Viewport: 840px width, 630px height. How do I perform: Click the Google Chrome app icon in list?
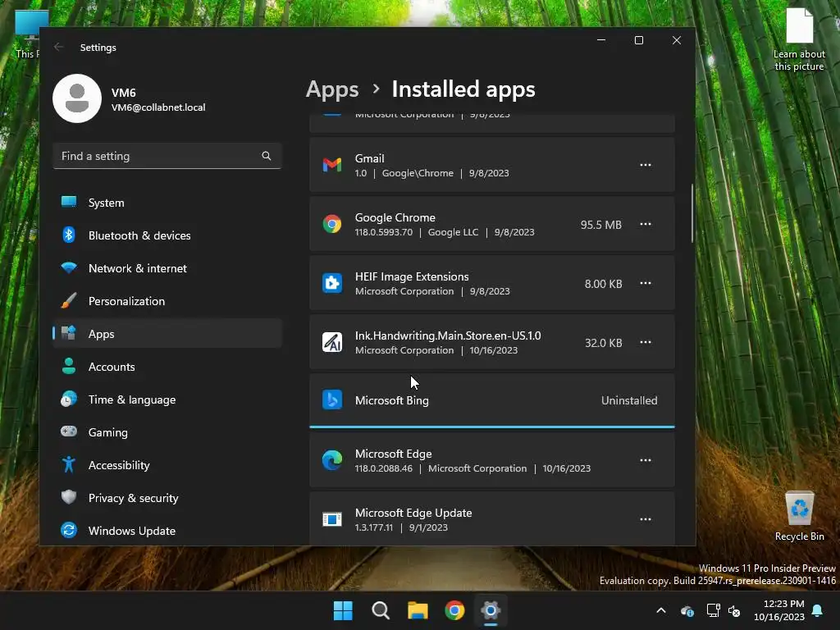[332, 224]
